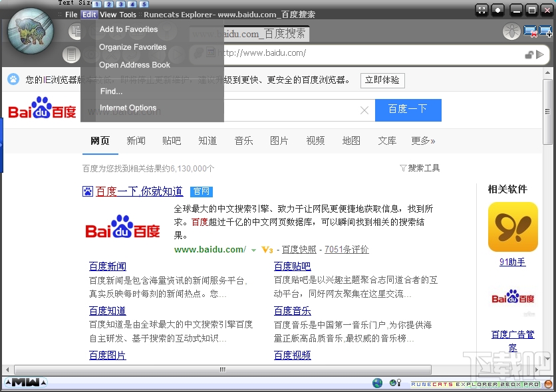Open the 91助手 text link
The image size is (556, 392).
coord(512,262)
